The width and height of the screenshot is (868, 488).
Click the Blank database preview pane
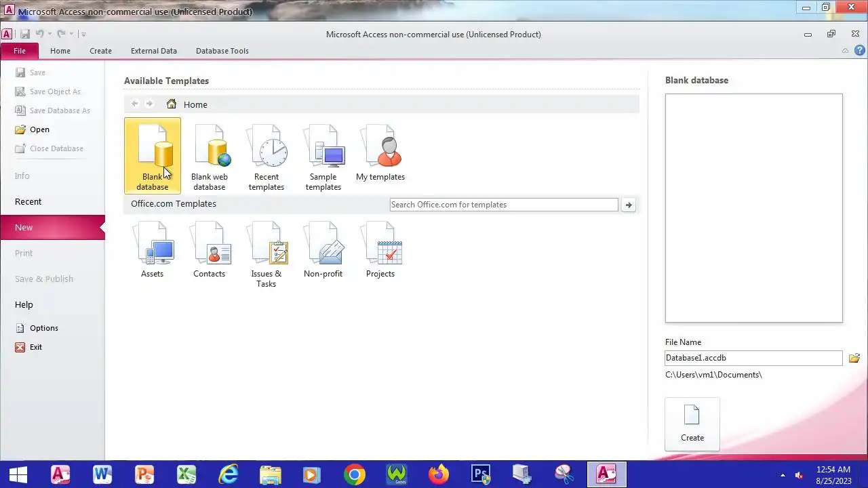753,208
